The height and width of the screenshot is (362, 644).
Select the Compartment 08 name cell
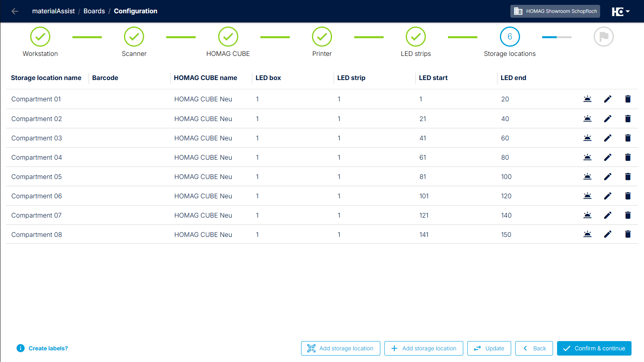(x=37, y=234)
